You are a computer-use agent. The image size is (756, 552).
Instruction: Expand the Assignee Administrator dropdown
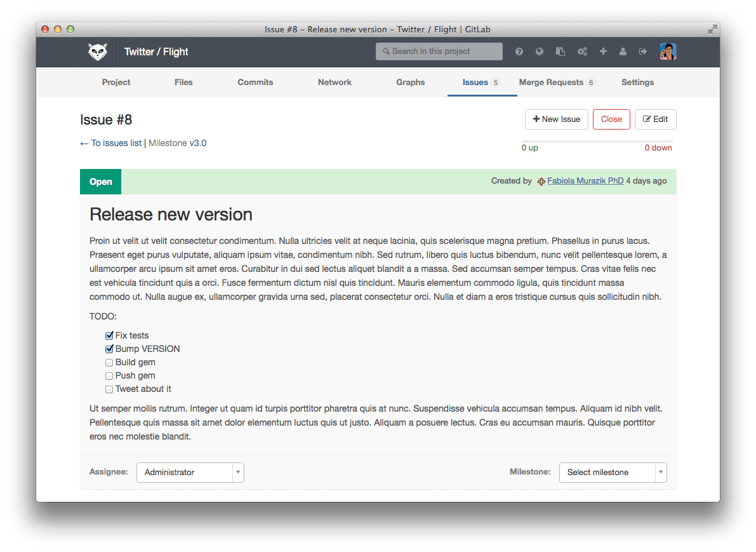pos(190,473)
